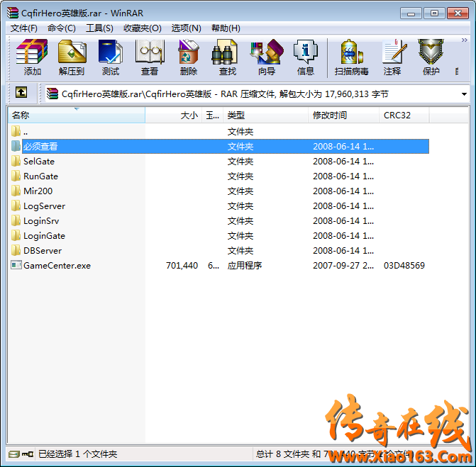476x467 pixels.
Task: Select the GameCenter.exe file
Action: pyautogui.click(x=218, y=265)
